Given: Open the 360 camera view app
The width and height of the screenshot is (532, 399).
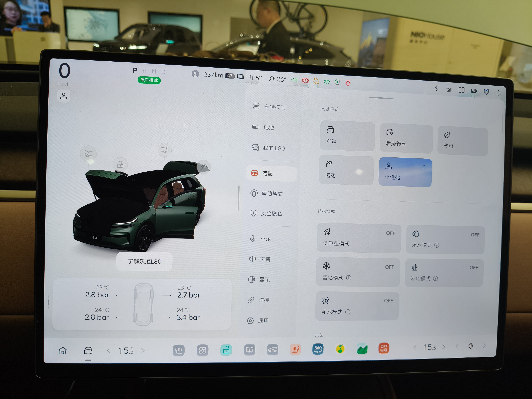Looking at the screenshot, I should tap(317, 349).
